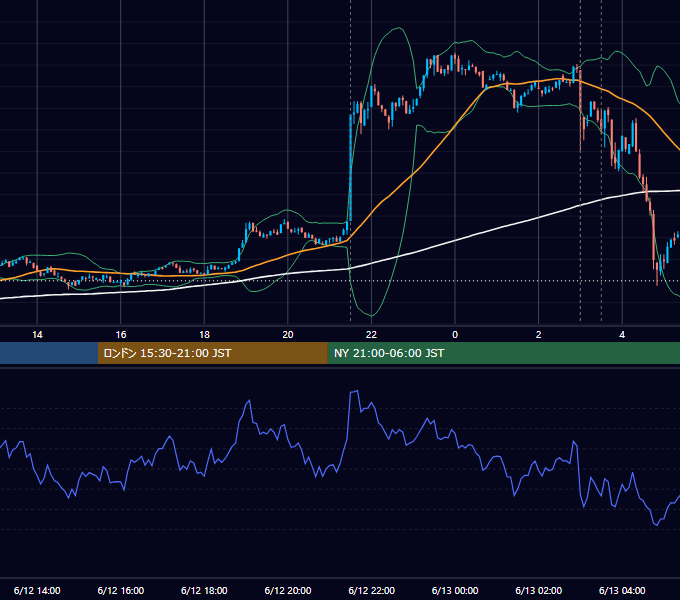
Task: Click the hour label 16 on the price chart axis
Action: [121, 335]
